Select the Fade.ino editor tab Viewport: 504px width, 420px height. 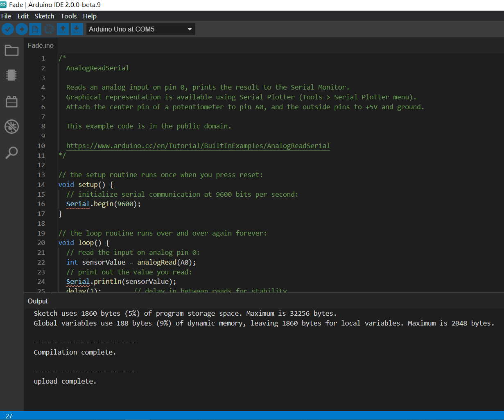pos(41,45)
